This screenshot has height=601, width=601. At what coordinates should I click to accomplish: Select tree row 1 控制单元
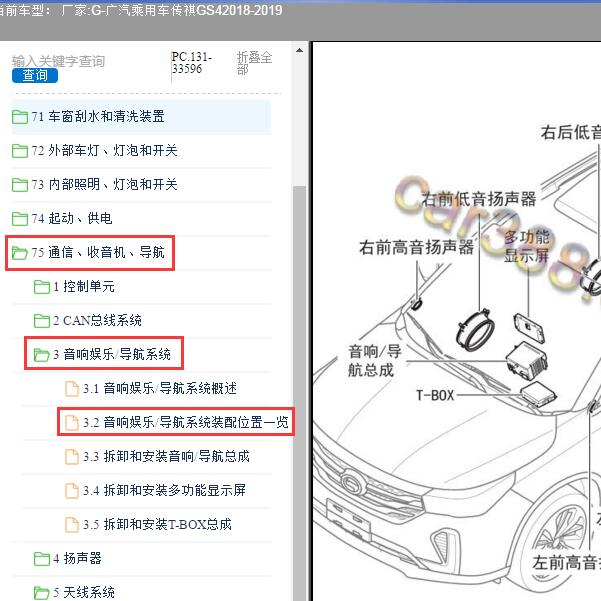point(141,287)
